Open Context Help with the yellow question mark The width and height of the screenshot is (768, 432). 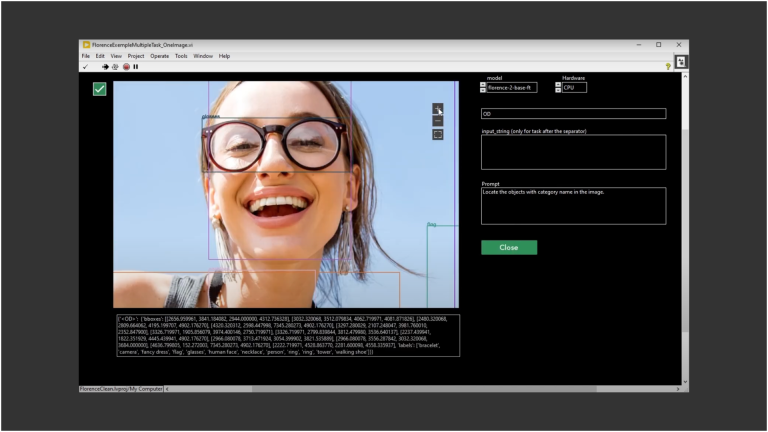[668, 67]
